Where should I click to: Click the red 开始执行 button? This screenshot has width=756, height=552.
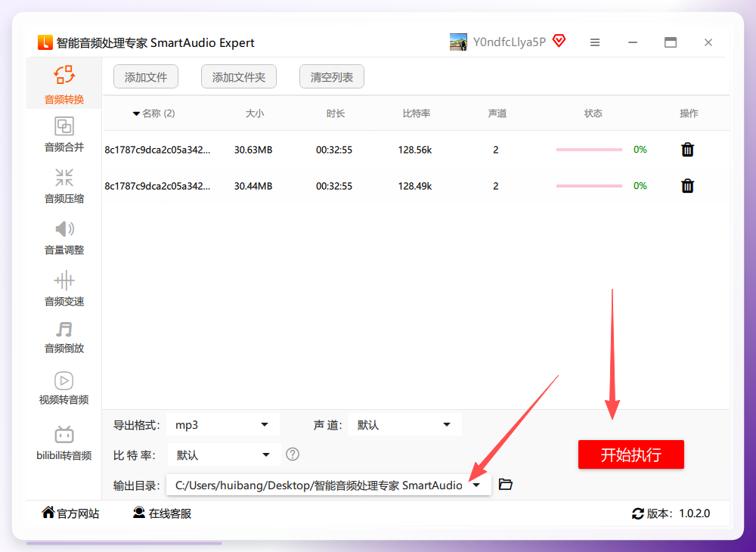coord(631,454)
